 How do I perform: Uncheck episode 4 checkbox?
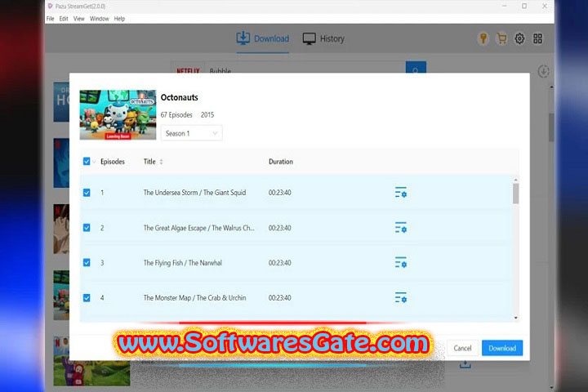coord(87,298)
